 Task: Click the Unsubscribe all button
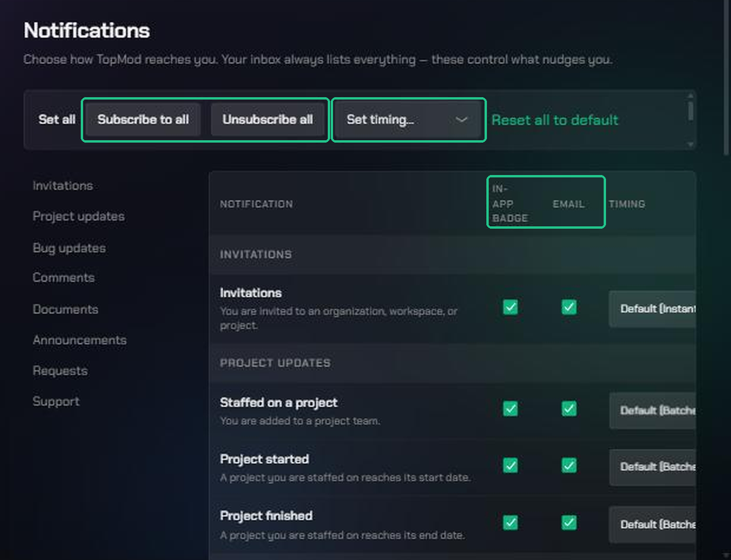pos(267,119)
